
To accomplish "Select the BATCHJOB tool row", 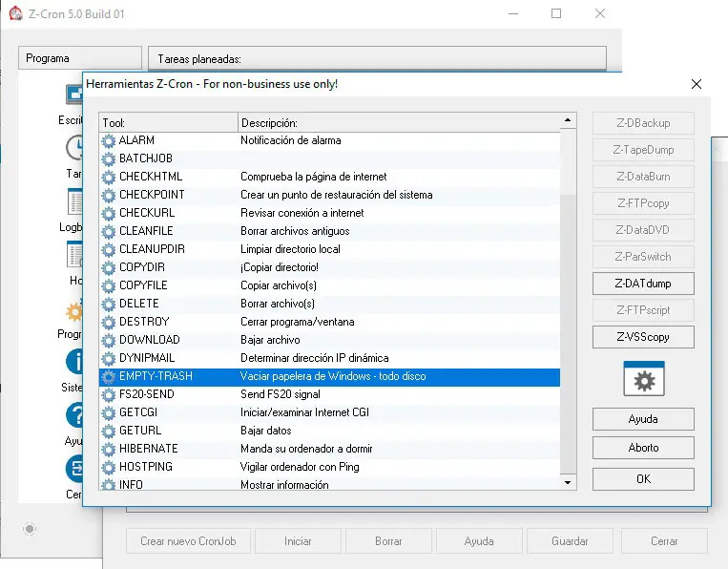I will 329,158.
